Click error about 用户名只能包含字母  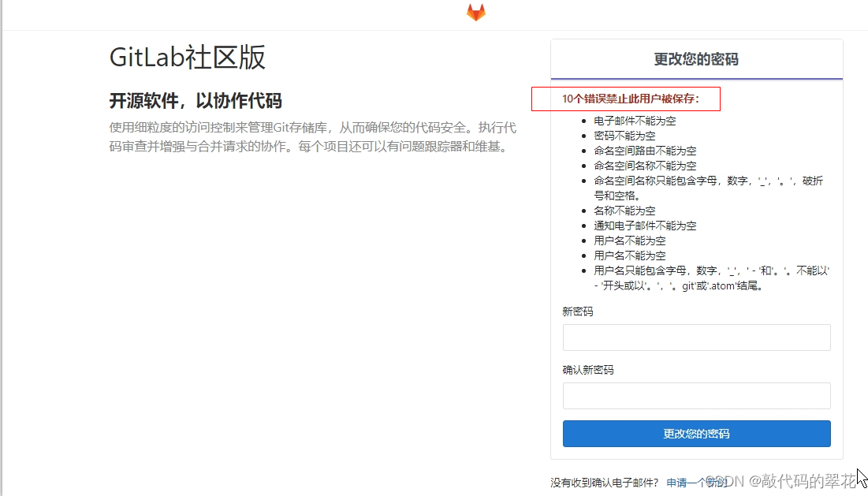711,278
